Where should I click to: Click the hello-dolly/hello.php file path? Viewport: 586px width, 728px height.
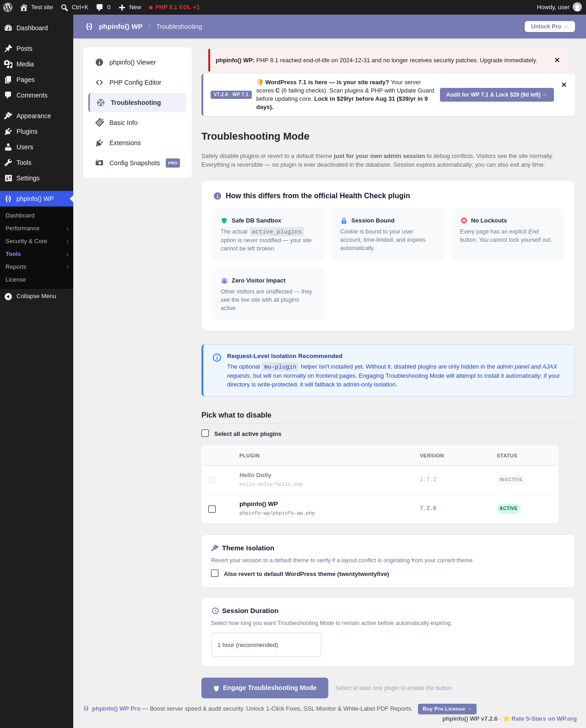[x=271, y=484]
